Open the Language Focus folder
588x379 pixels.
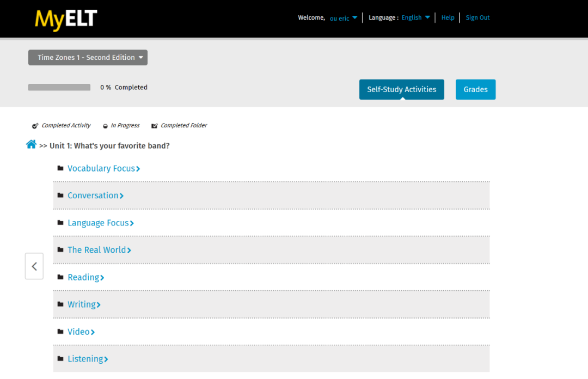click(x=101, y=223)
